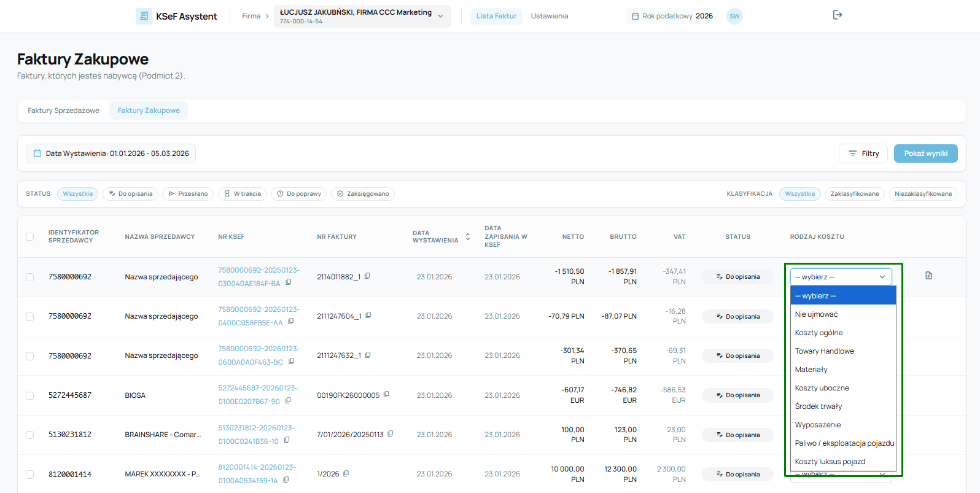Click the calendar icon in date range field

pos(37,153)
